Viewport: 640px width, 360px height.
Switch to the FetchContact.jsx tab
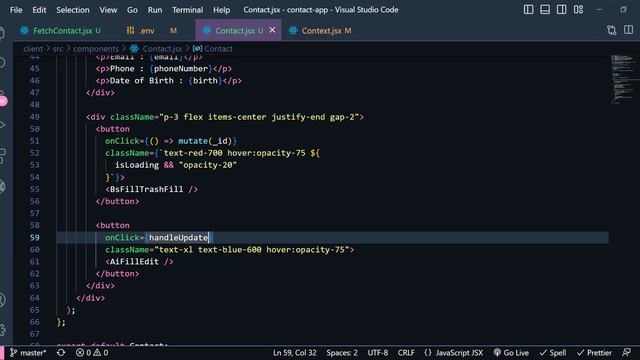coord(62,31)
